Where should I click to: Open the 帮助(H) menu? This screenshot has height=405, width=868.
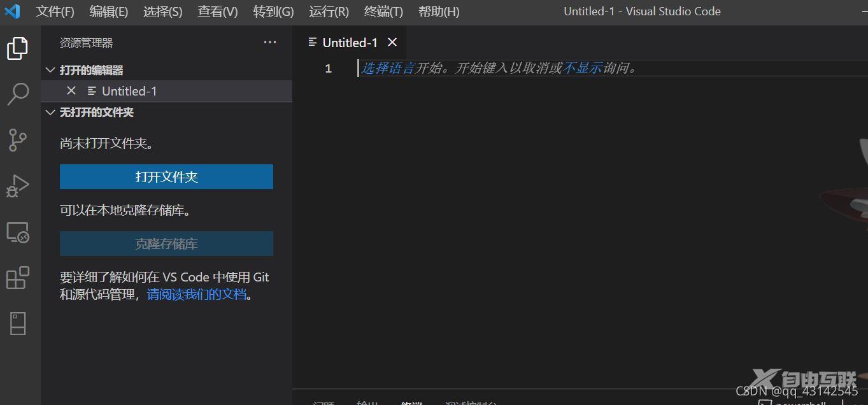(439, 11)
